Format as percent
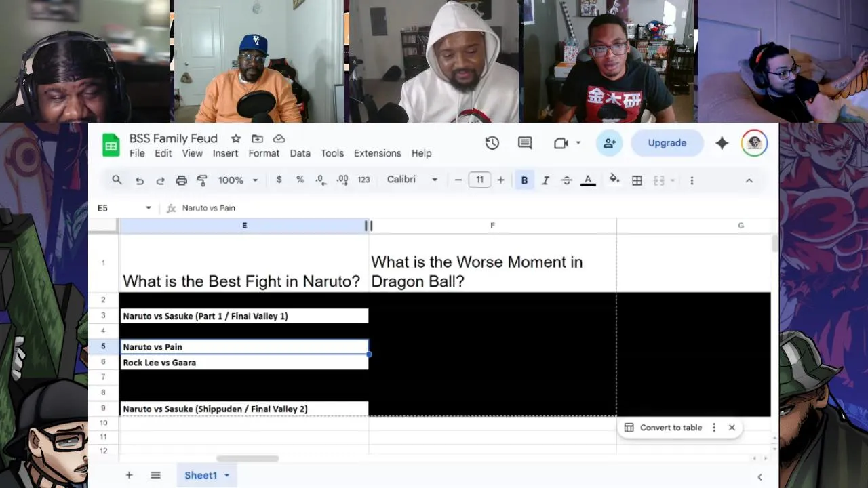868x488 pixels. (x=300, y=180)
